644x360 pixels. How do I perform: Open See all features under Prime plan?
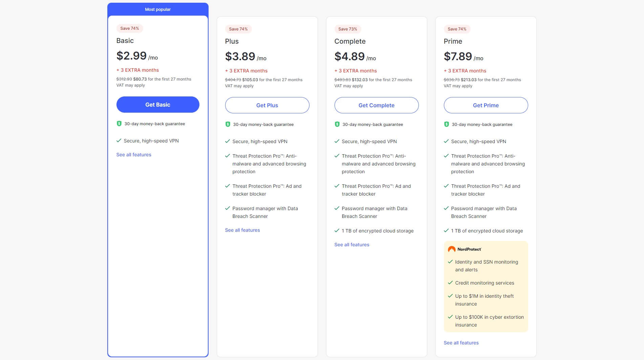[461, 343]
